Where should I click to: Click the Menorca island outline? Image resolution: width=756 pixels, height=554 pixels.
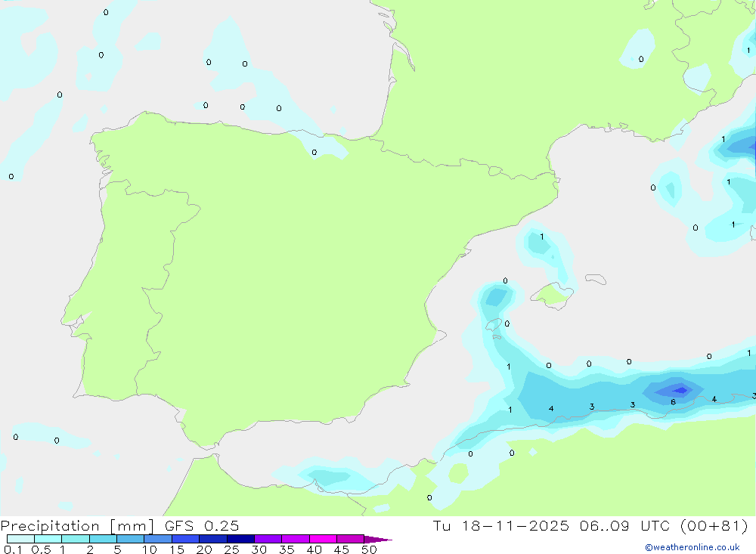click(596, 279)
